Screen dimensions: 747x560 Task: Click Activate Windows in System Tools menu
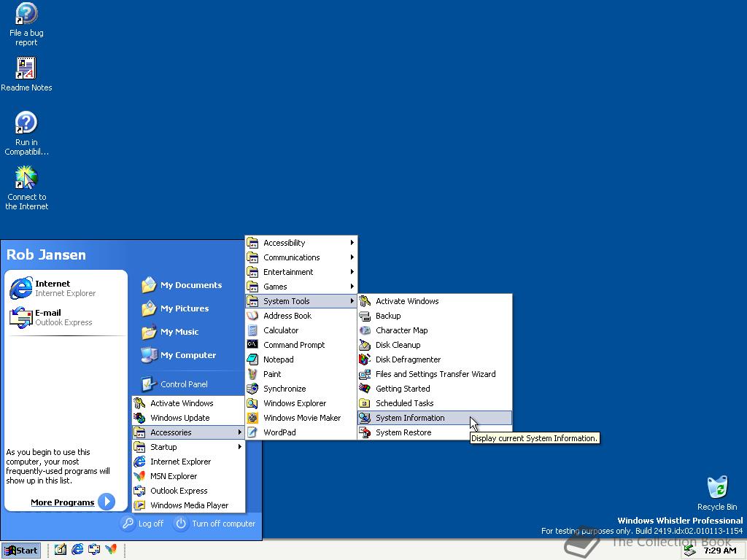click(435, 301)
